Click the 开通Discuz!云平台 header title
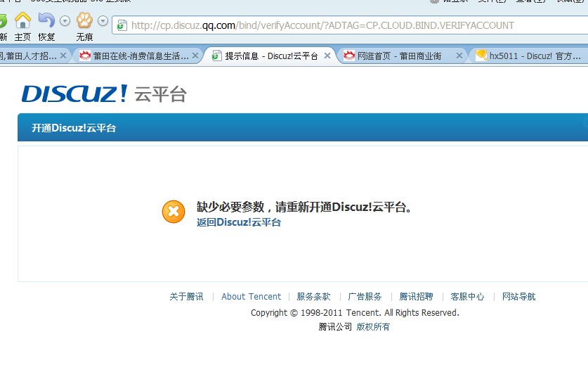Viewport: 588px width, 384px height. click(x=74, y=128)
